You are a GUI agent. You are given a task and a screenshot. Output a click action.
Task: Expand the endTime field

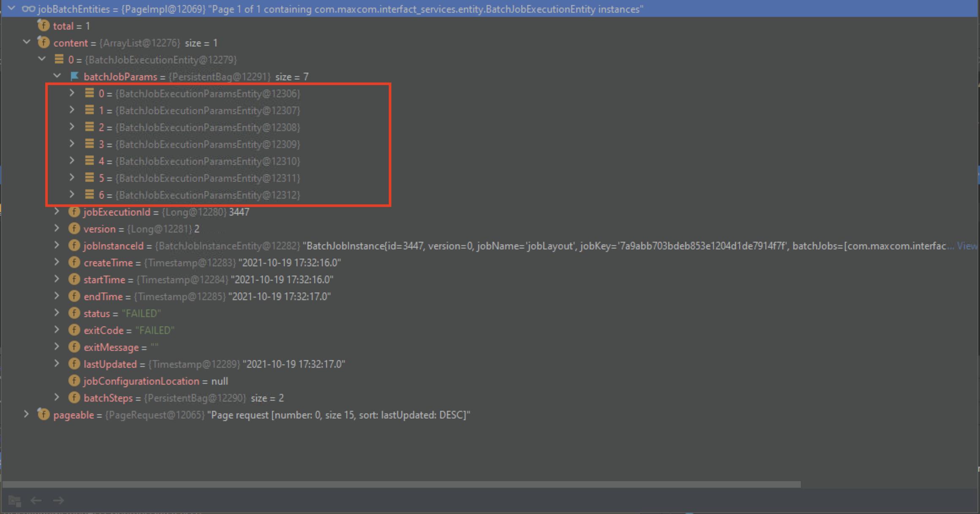point(57,296)
